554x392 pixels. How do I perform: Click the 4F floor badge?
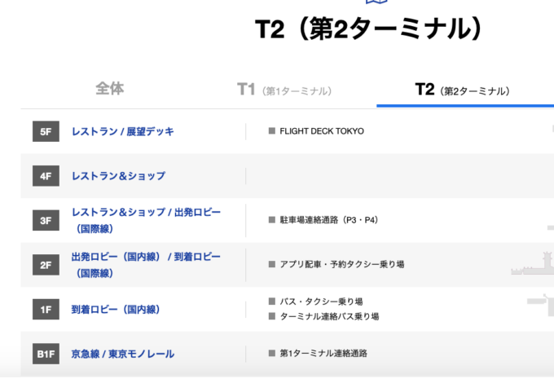coord(46,176)
